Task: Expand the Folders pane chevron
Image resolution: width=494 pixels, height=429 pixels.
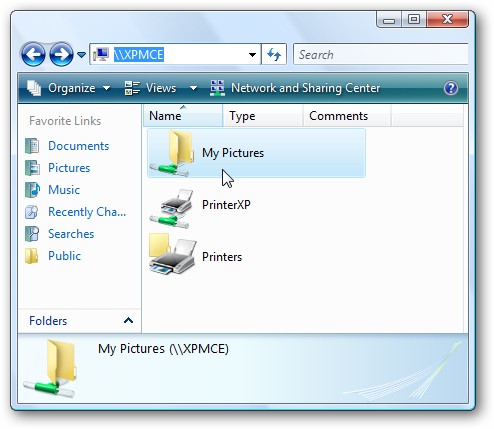Action: point(128,321)
